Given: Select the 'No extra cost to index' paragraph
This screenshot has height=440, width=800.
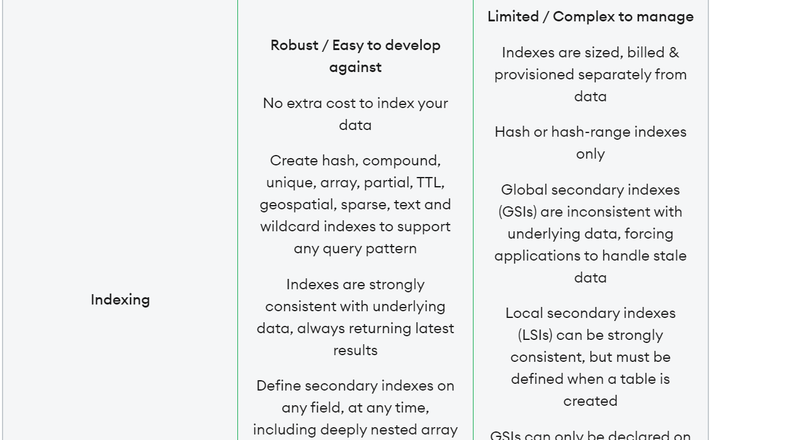Looking at the screenshot, I should pyautogui.click(x=355, y=114).
